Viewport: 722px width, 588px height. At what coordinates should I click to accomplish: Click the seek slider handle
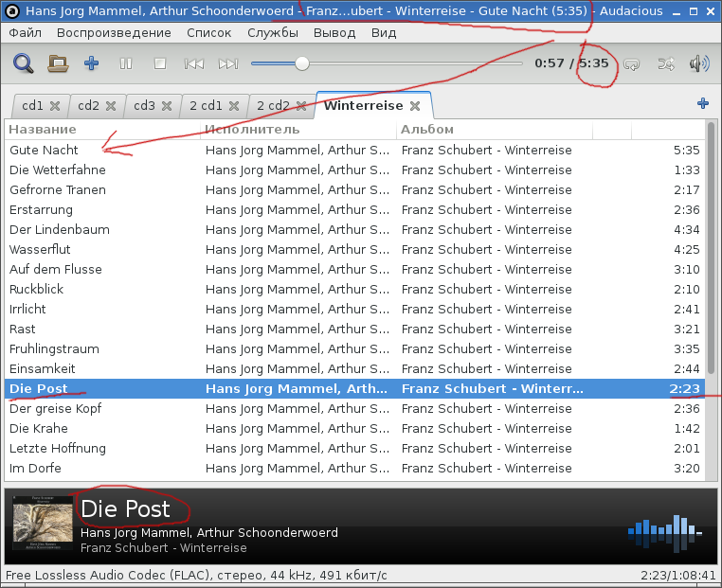pyautogui.click(x=302, y=63)
